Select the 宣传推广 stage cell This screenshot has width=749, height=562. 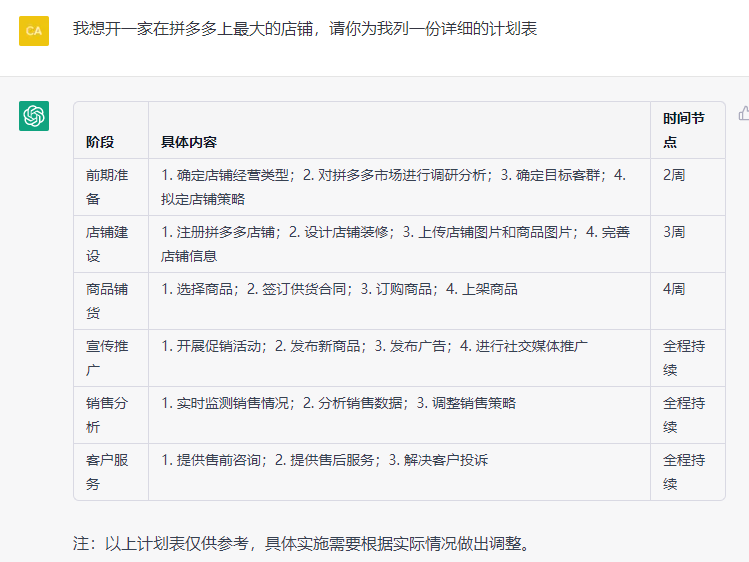pyautogui.click(x=111, y=358)
